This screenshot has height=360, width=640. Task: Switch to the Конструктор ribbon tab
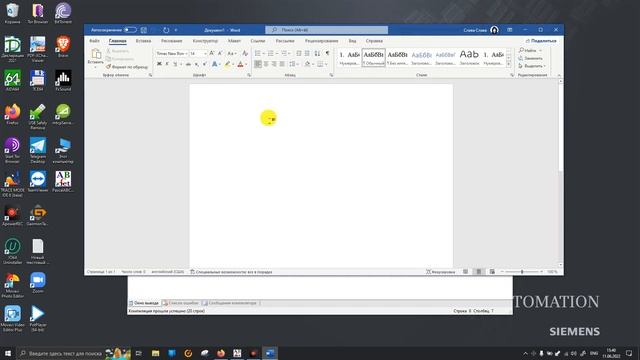click(205, 41)
